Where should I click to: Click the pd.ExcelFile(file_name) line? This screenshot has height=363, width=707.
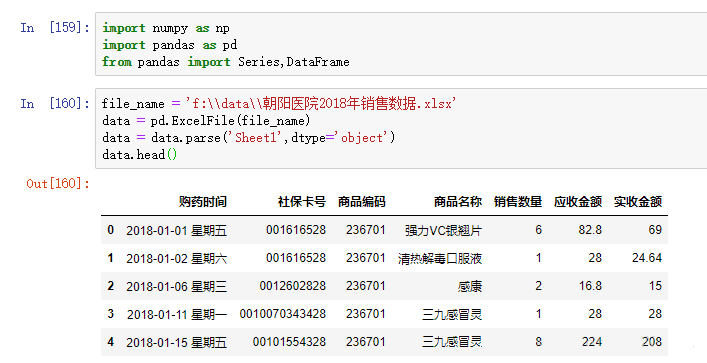point(206,121)
